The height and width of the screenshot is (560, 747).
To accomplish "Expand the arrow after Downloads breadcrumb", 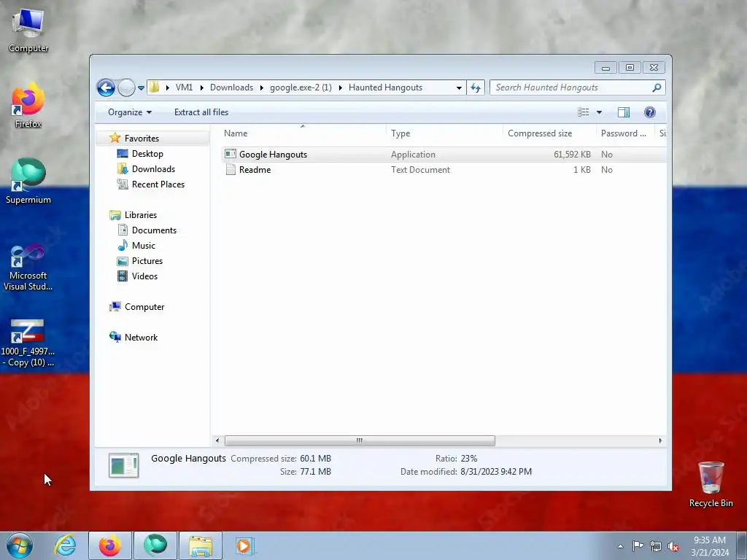I will 262,87.
